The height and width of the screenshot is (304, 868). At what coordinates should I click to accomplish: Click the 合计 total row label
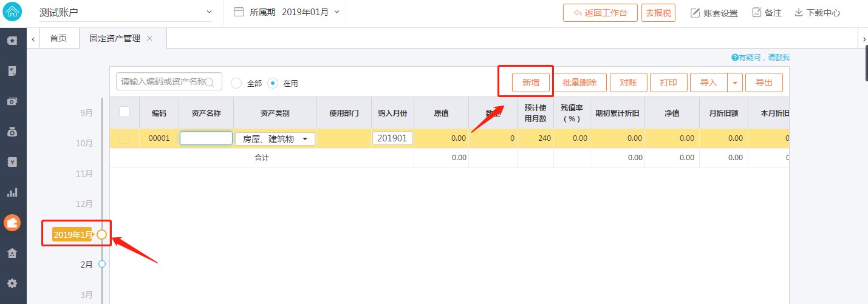pos(261,158)
